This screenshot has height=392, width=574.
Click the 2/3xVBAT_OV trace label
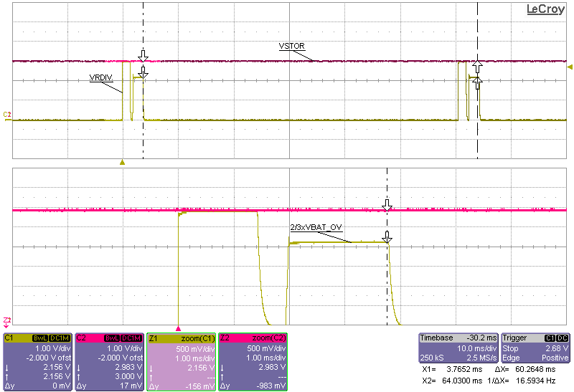pyautogui.click(x=316, y=227)
